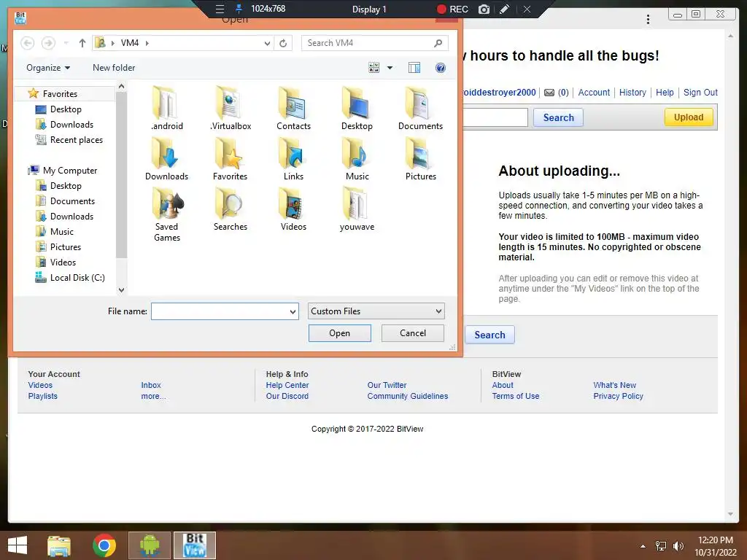Click the Windows Start button
Screen dimensions: 747x560
click(18, 545)
